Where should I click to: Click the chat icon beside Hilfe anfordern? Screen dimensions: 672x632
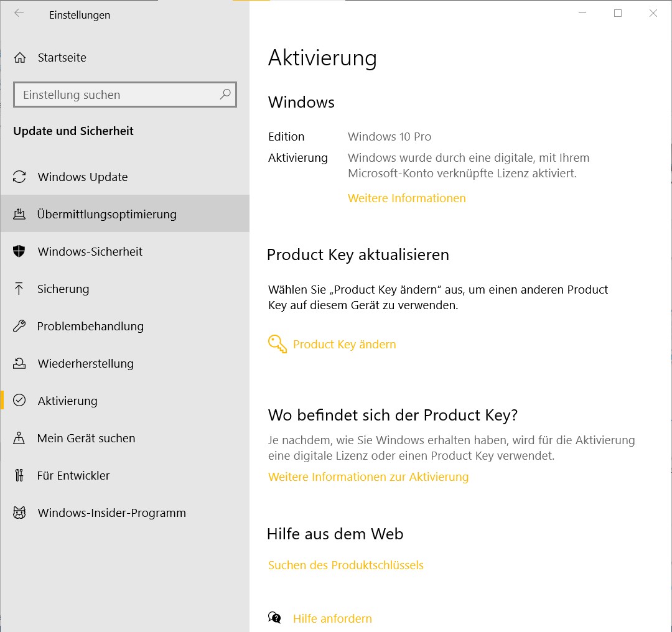tap(275, 618)
